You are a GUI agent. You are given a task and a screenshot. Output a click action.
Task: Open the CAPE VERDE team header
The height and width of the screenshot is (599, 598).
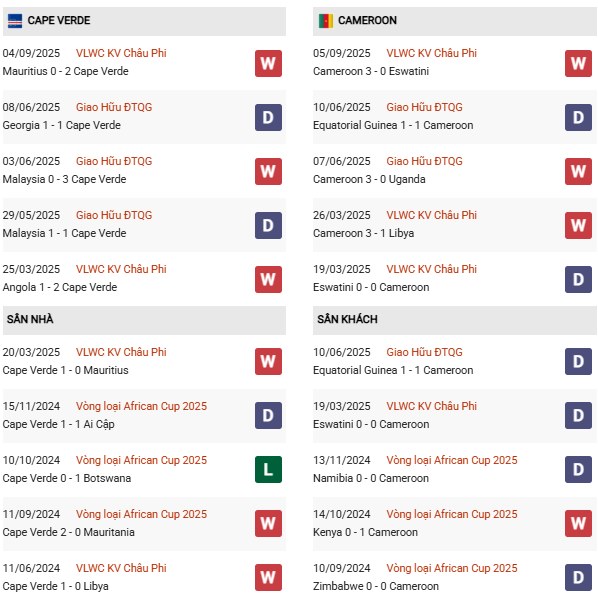144,21
